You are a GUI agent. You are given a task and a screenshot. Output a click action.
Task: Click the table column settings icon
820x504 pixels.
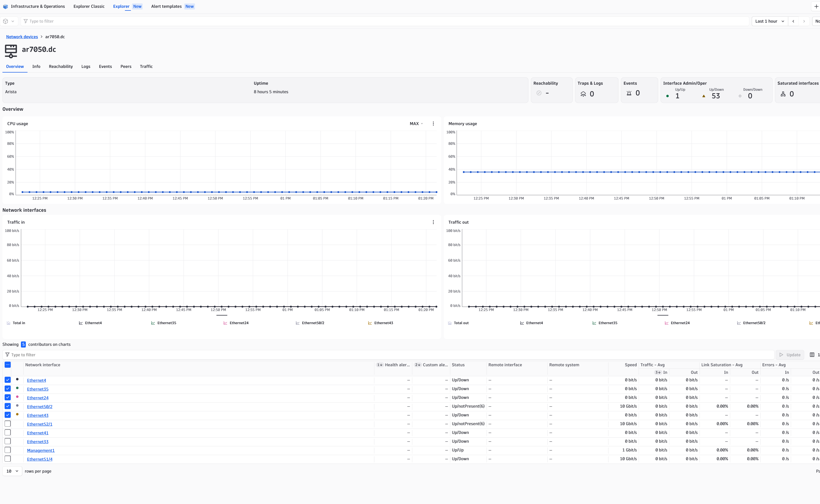point(812,355)
